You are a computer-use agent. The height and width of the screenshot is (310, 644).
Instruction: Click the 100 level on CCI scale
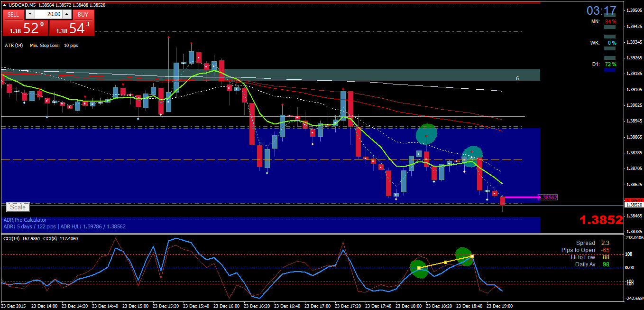[630, 254]
